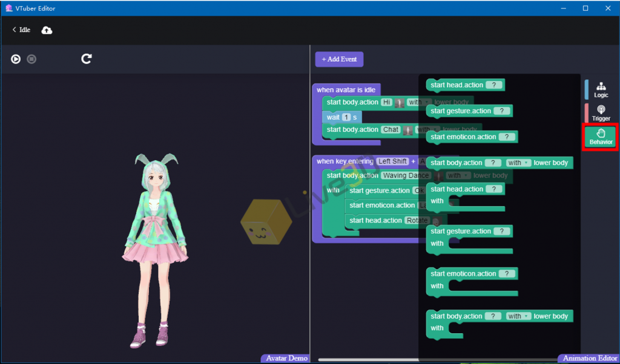
Task: Click the cloud upload icon
Action: [47, 30]
